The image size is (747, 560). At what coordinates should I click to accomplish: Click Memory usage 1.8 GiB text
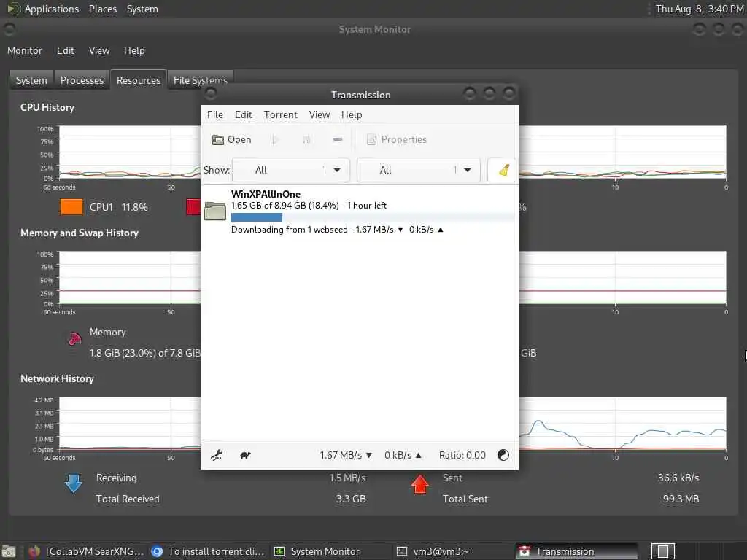pyautogui.click(x=145, y=353)
